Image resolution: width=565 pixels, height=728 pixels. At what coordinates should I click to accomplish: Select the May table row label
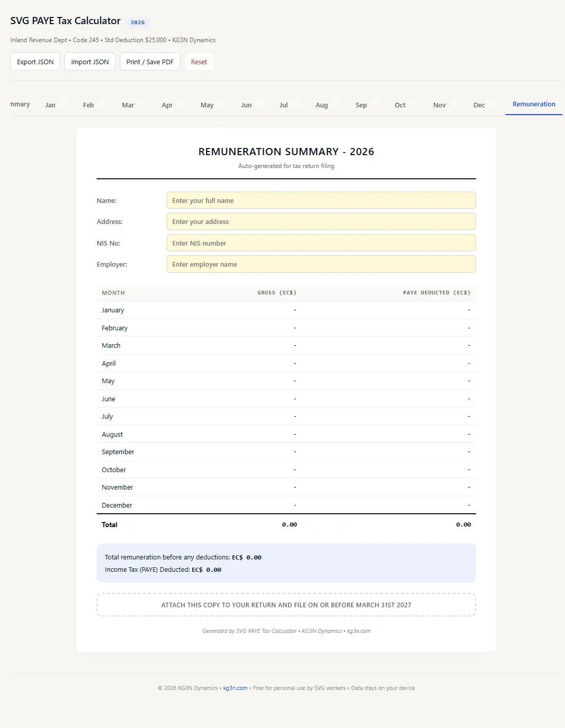point(108,381)
